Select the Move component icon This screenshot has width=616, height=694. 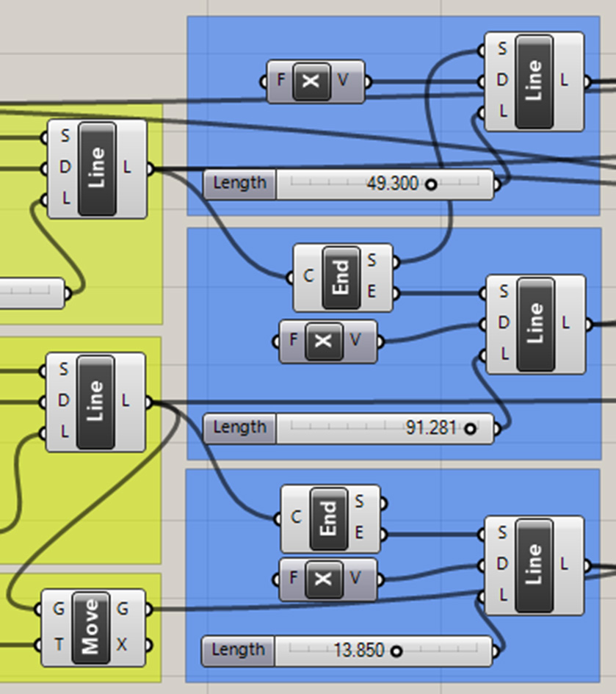(90, 627)
